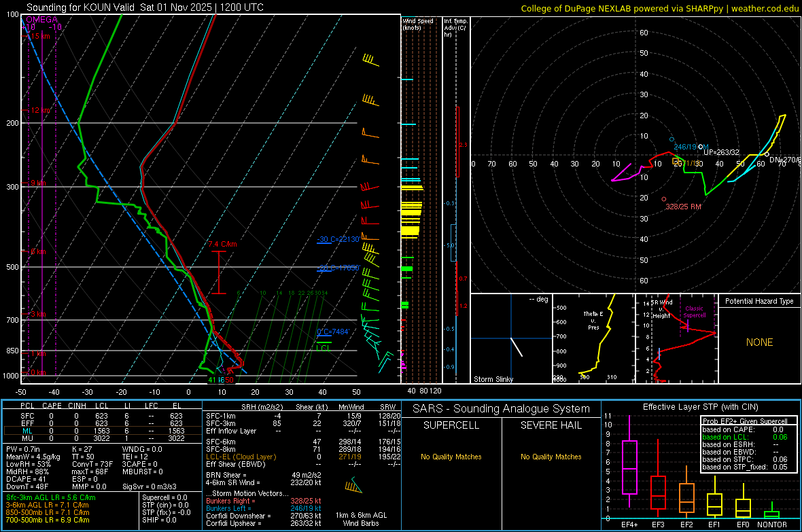Click the 'Effective Layer STP (with CIN)' title

pos(700,407)
